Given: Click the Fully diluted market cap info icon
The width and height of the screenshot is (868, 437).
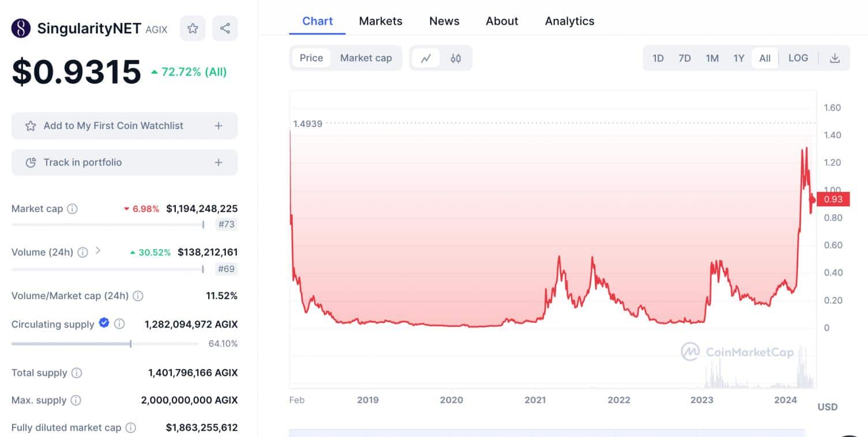Looking at the screenshot, I should (131, 428).
